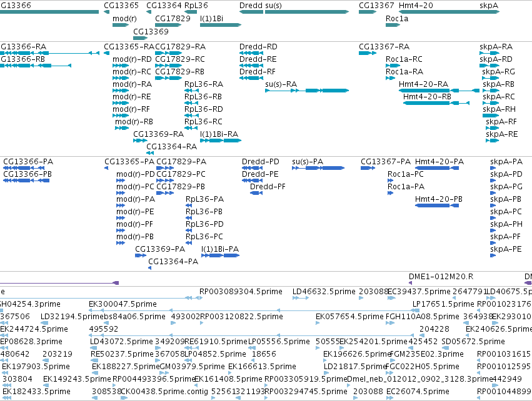Image resolution: width=532 pixels, height=401 pixels.
Task: Open protein label CG13365-PA
Action: pos(129,161)
